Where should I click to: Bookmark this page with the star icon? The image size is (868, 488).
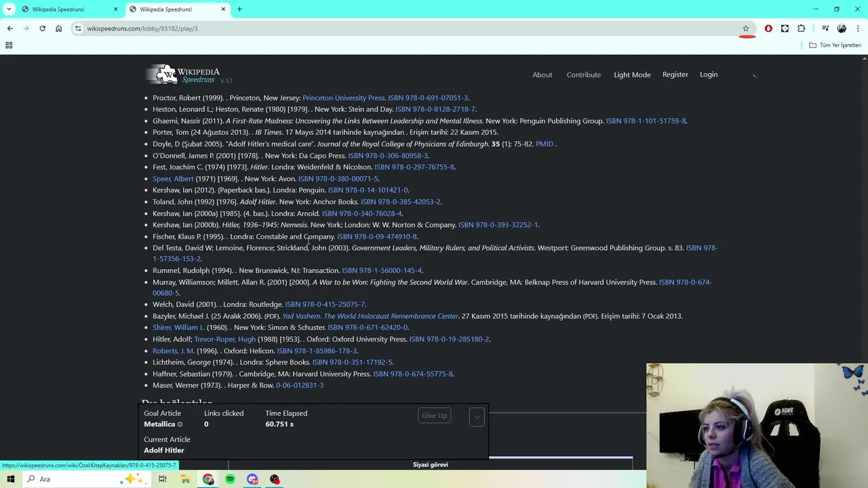(745, 28)
